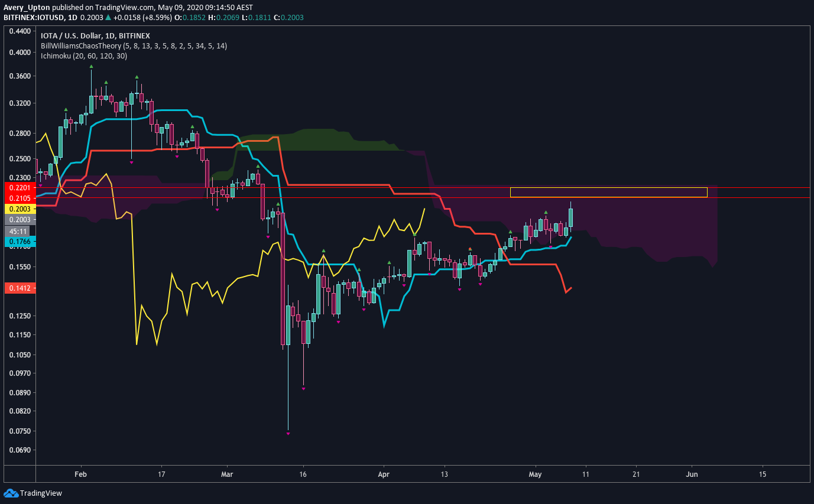
Task: Click the cyan 0.1766 price label
Action: [x=20, y=242]
